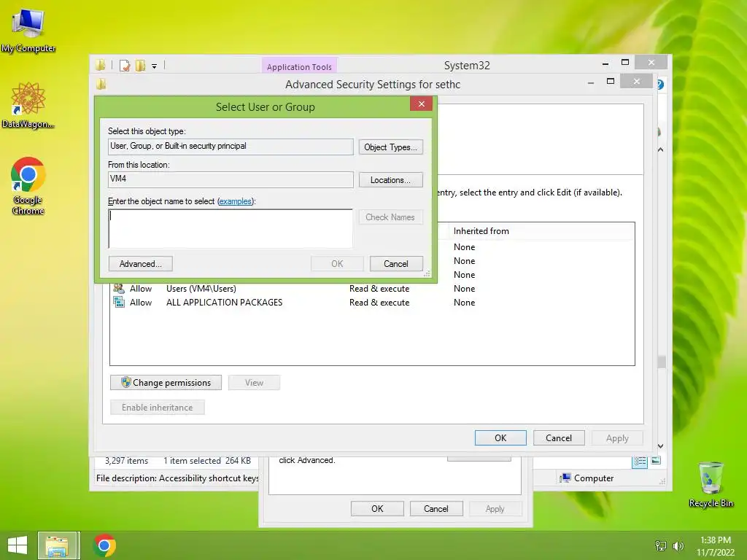Click the Check Names button
The height and width of the screenshot is (560, 747).
coord(391,217)
